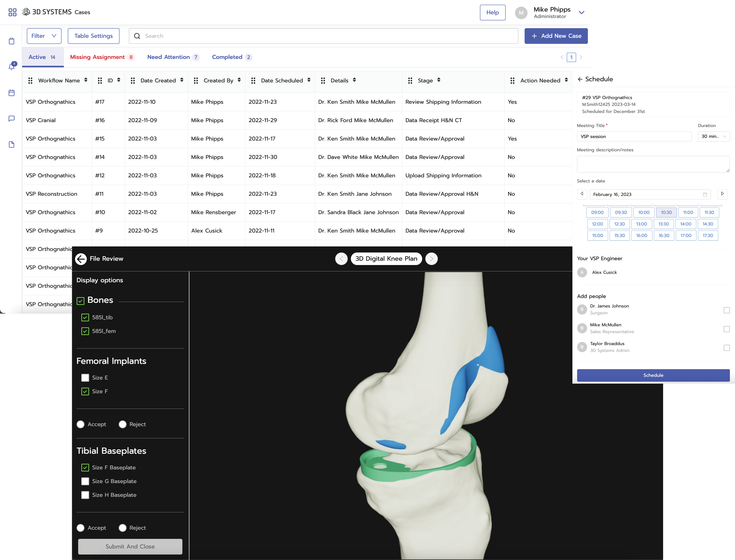Open the chat messages sidebar icon

12,118
